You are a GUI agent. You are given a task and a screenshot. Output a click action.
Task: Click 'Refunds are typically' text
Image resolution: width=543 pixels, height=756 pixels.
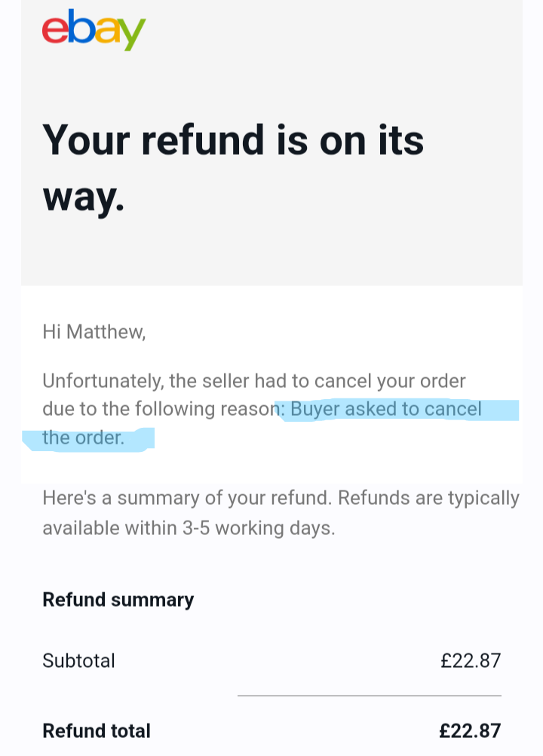pos(429,497)
